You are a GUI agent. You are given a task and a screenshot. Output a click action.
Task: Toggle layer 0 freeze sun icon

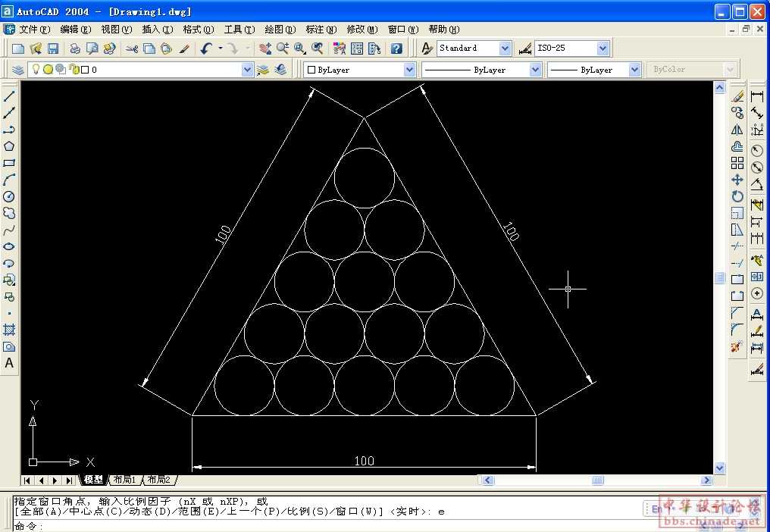click(x=48, y=70)
